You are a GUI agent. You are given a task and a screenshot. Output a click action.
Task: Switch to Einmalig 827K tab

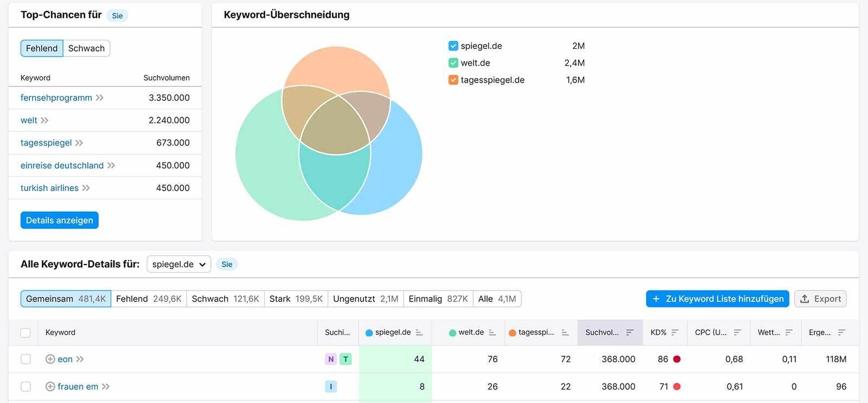438,299
